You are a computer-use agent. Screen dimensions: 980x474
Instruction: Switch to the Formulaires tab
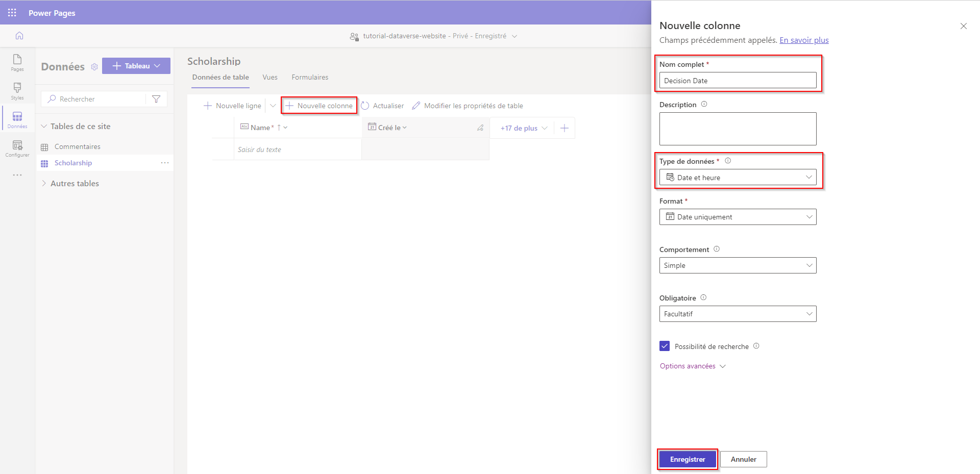point(310,77)
